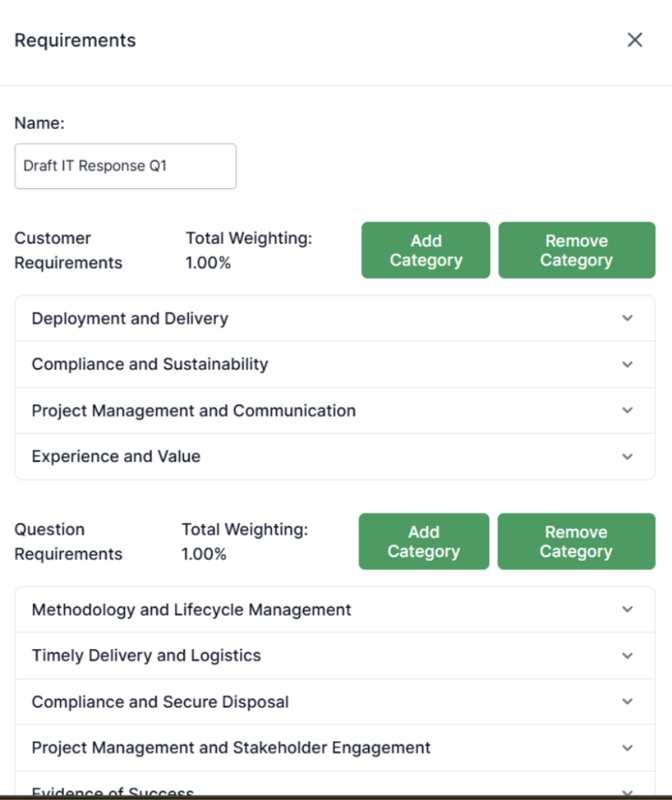The image size is (672, 800).
Task: Click the Name input field
Action: pos(125,166)
